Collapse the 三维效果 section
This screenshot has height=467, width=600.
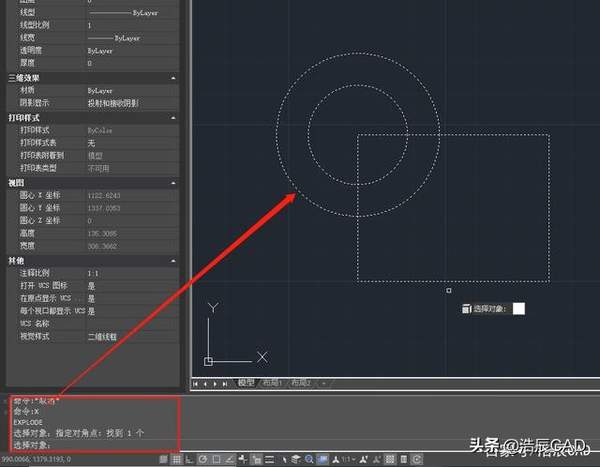point(173,78)
